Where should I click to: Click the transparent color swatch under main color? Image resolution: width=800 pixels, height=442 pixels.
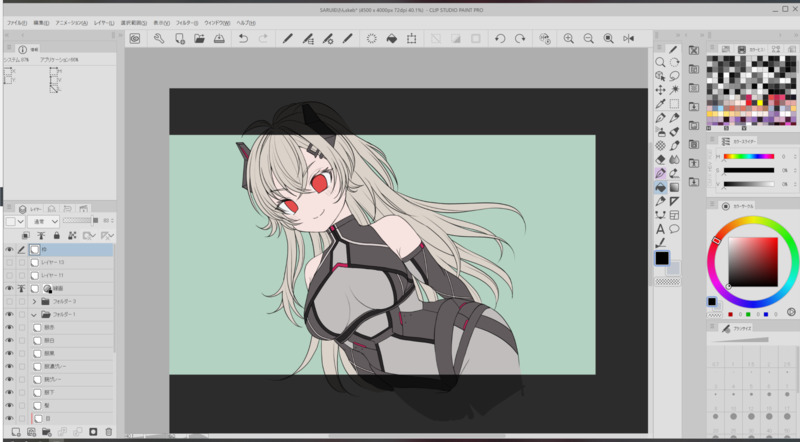[x=667, y=282]
